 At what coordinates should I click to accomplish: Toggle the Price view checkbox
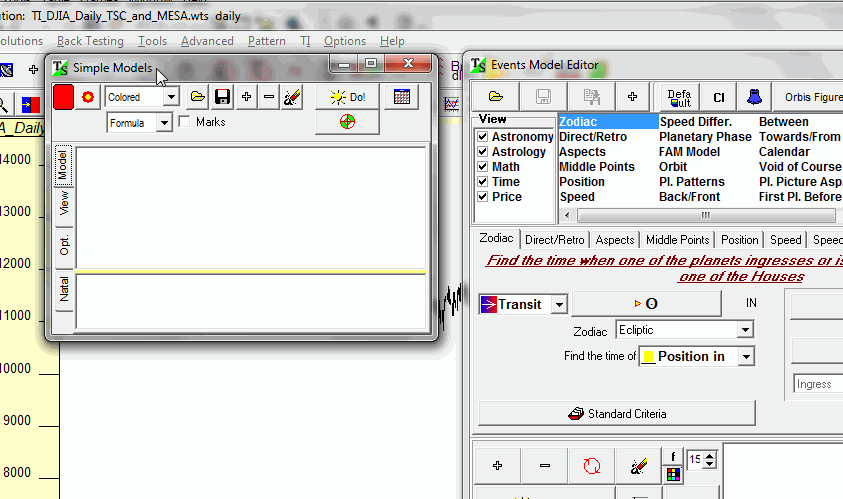[483, 197]
